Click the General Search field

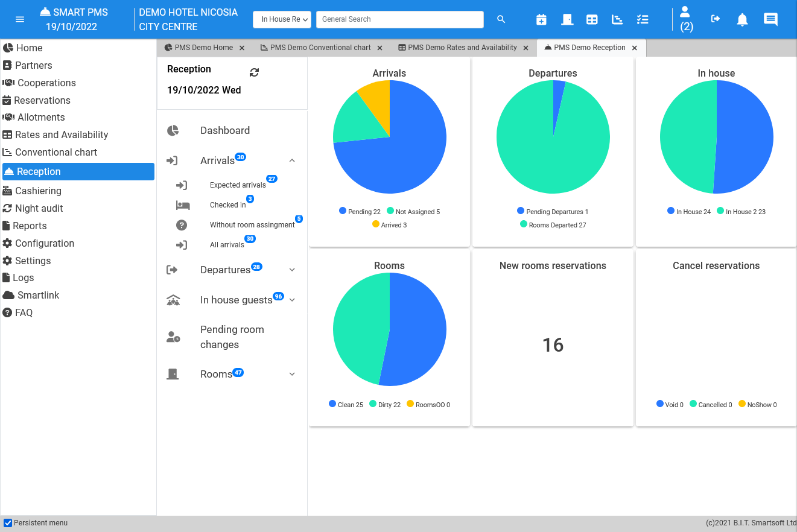(400, 19)
